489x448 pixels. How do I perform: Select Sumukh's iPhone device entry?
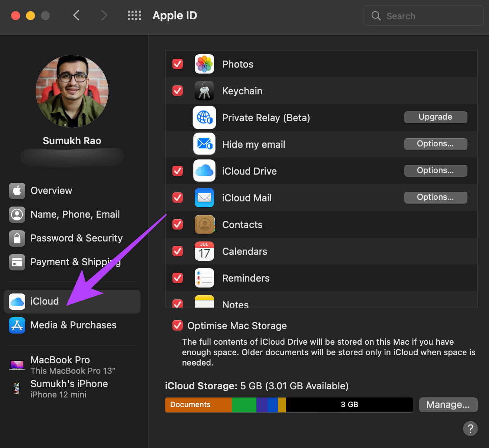pos(72,389)
